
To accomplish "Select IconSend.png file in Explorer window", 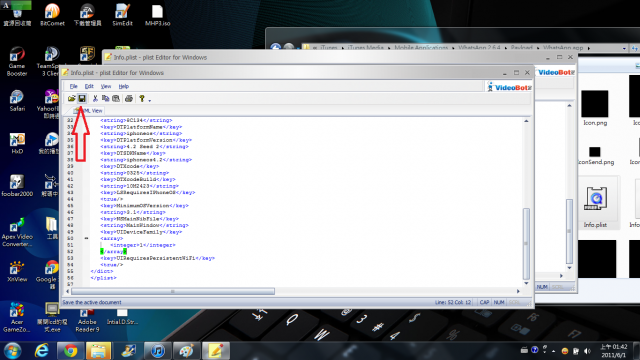I will coord(595,156).
